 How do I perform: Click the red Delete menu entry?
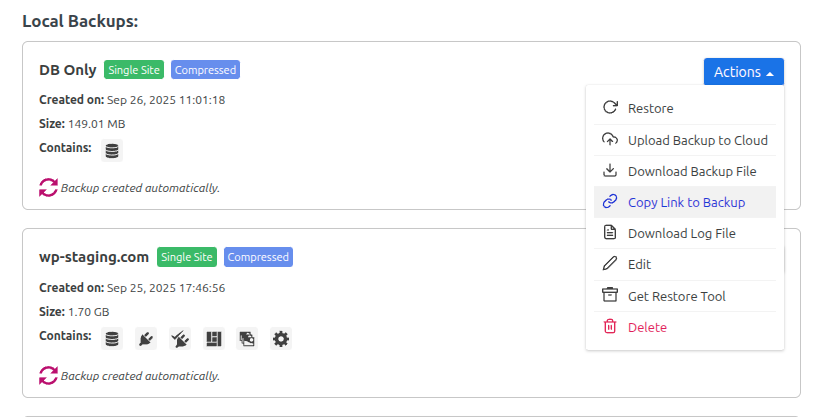tap(646, 327)
